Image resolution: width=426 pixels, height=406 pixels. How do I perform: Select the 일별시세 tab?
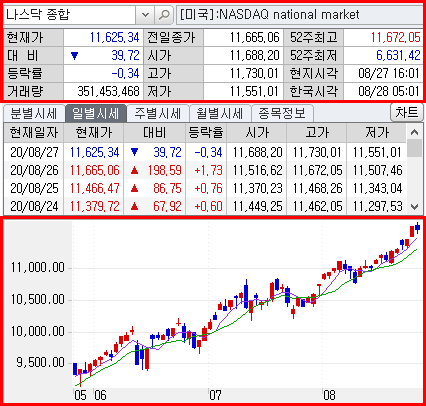96,114
